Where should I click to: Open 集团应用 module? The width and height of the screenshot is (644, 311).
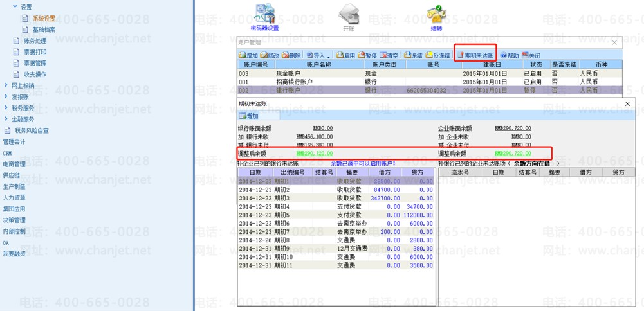(x=14, y=209)
